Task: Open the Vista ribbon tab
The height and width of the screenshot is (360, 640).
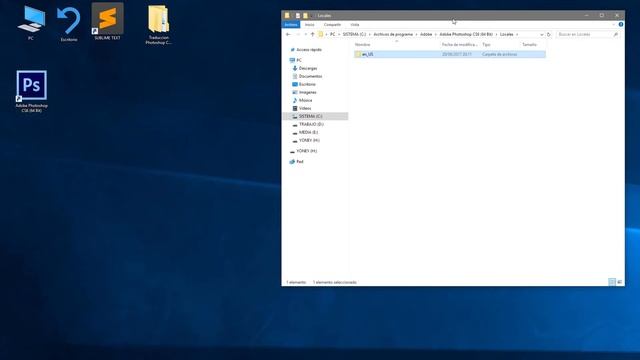Action: coord(355,24)
